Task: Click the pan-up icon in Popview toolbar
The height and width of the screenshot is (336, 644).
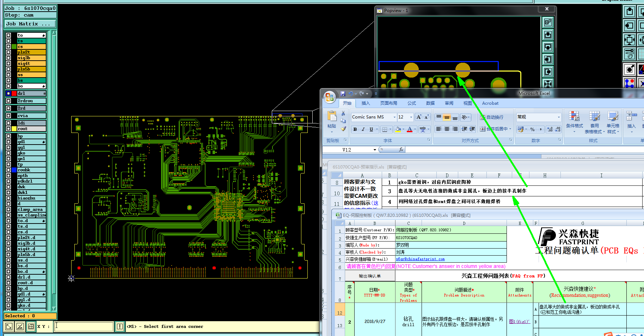Action: [548, 35]
